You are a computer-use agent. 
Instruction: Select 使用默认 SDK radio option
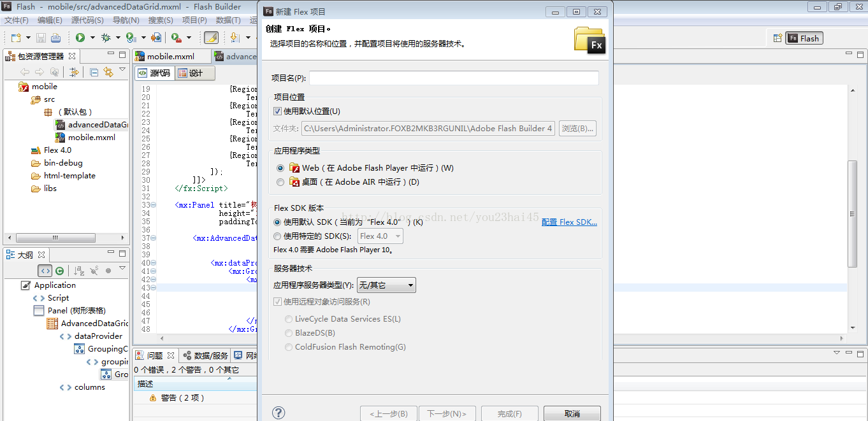277,222
